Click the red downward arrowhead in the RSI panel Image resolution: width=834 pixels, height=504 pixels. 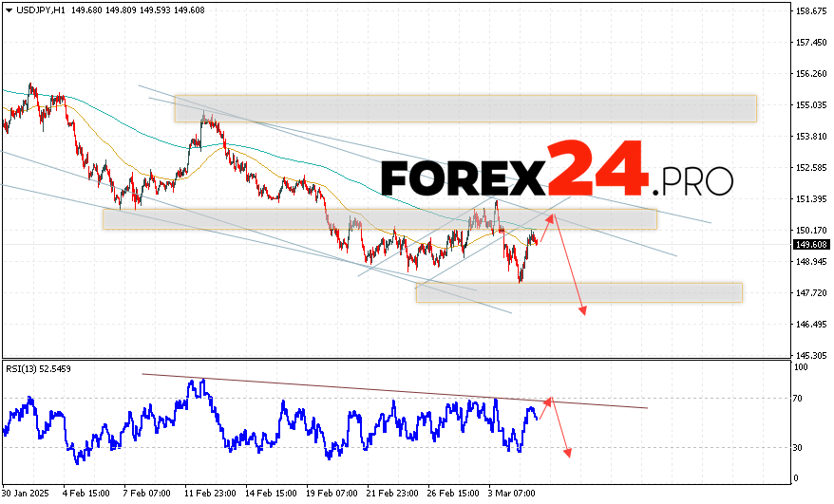click(x=568, y=453)
